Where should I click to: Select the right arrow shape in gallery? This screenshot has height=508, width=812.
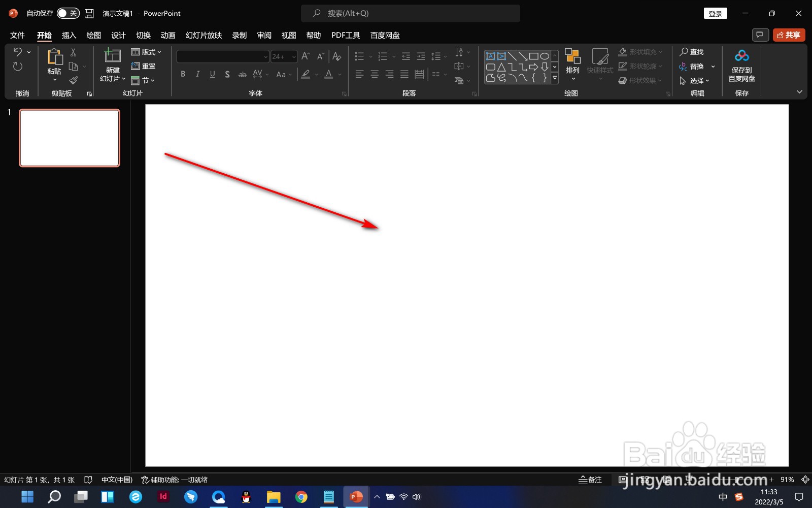click(x=534, y=67)
